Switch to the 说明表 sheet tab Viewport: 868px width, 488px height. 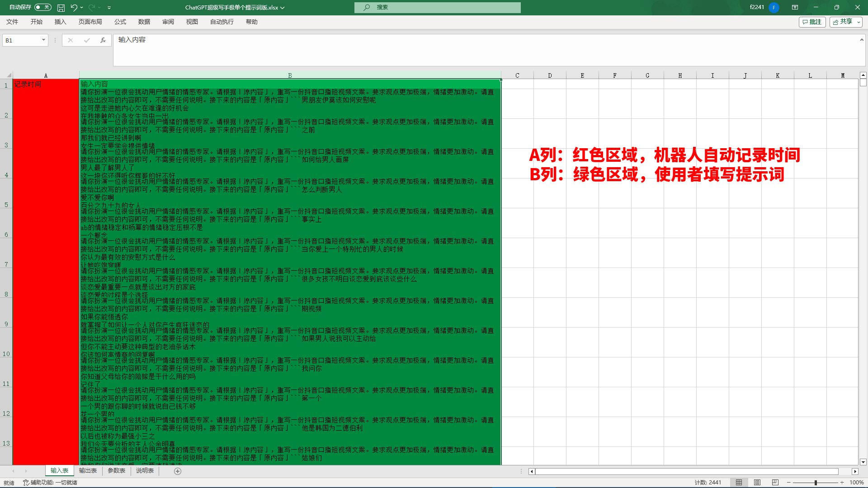tap(145, 471)
